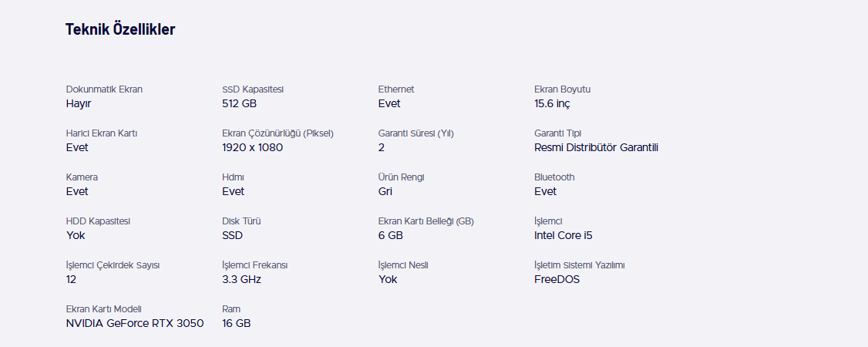Select the 1920 x 1080 resolution value
Viewport: 868px width, 347px height.
252,147
